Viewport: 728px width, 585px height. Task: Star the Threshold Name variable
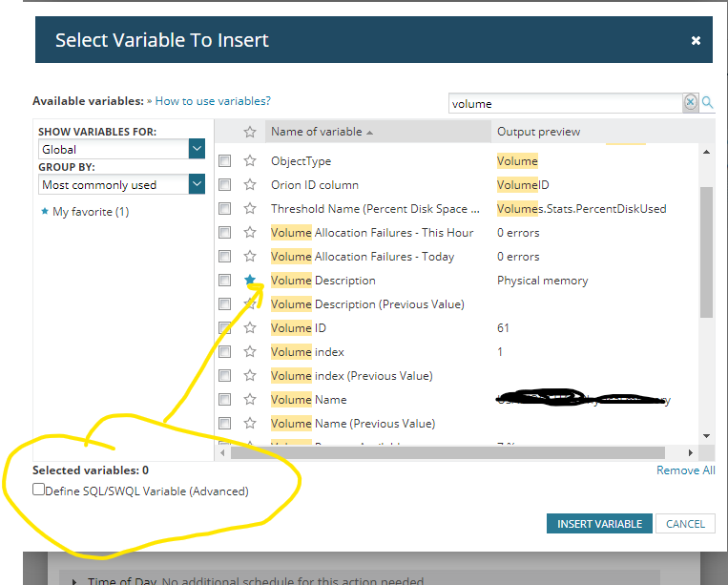pyautogui.click(x=250, y=208)
